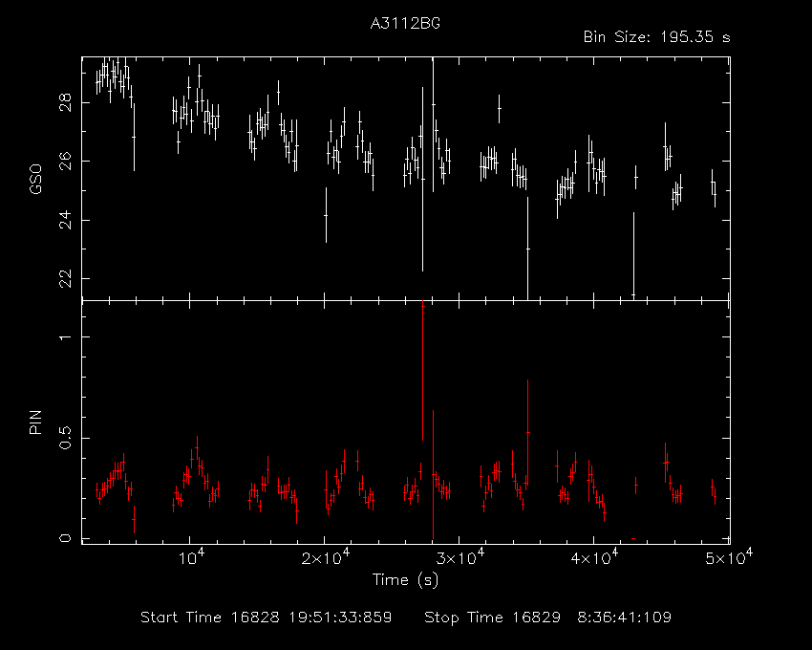Click the isolated GSO point near 28 after 3×10^4
The height and width of the screenshot is (650, 812).
[500, 108]
